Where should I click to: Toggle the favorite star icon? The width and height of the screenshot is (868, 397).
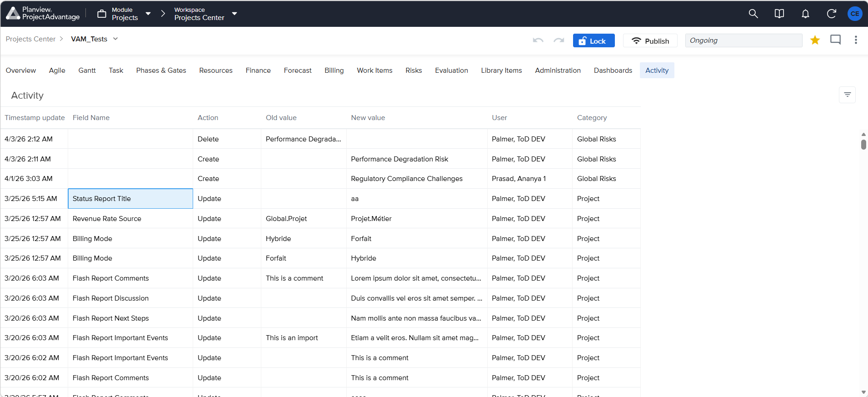pyautogui.click(x=815, y=40)
